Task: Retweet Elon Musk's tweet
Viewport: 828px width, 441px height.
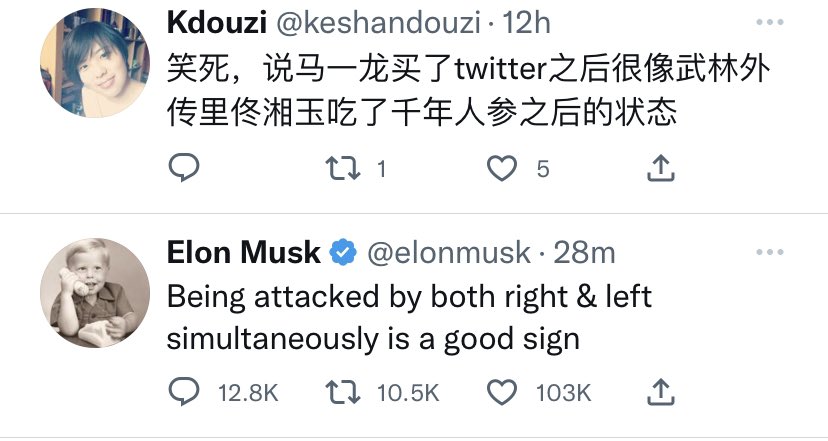Action: pyautogui.click(x=342, y=392)
